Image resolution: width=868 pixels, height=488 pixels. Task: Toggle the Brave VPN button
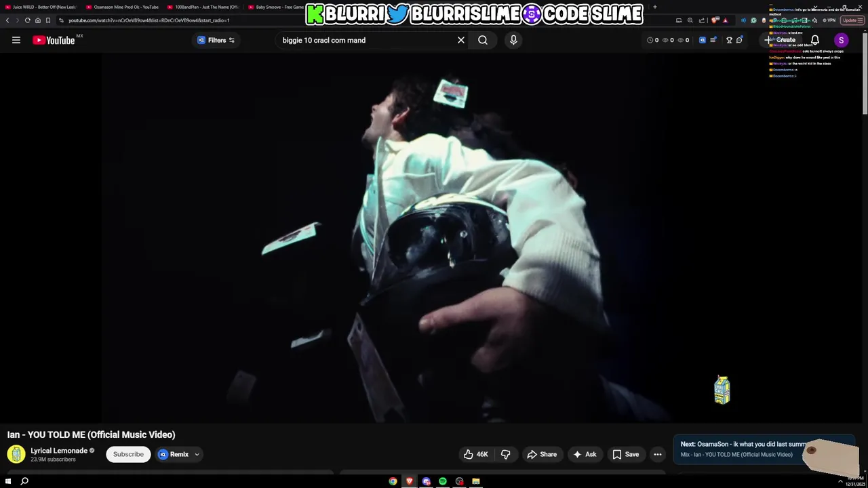[829, 20]
